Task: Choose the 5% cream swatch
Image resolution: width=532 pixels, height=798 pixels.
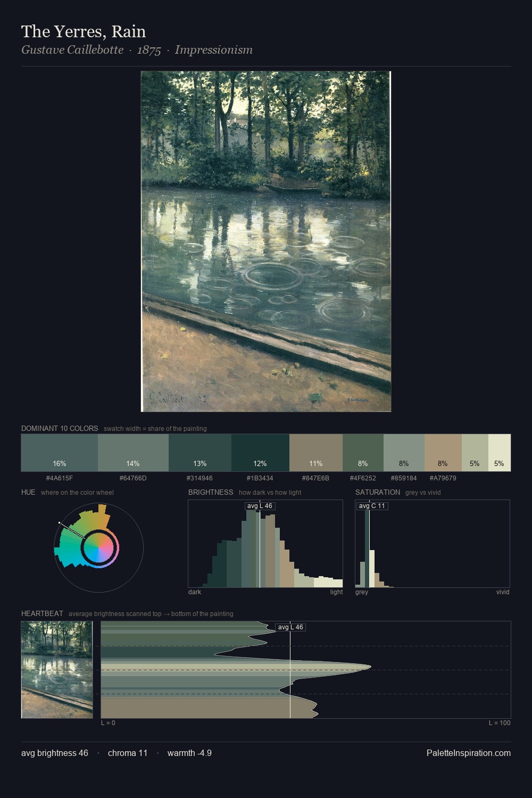Action: [x=499, y=453]
